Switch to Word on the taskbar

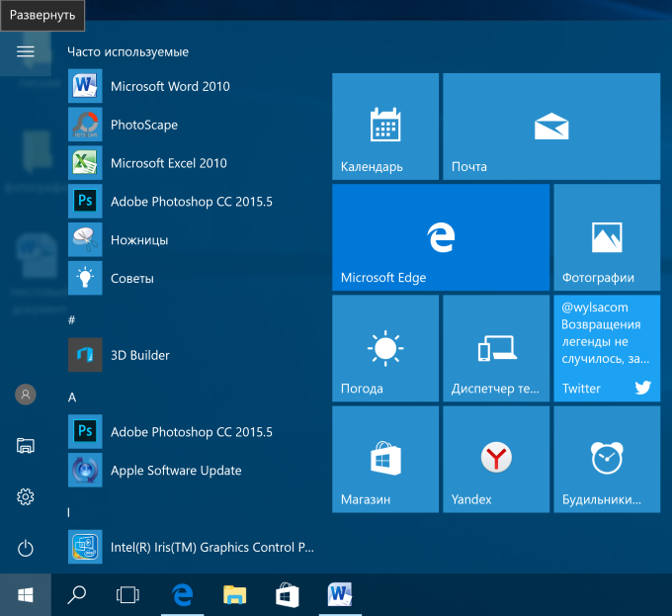tap(340, 595)
